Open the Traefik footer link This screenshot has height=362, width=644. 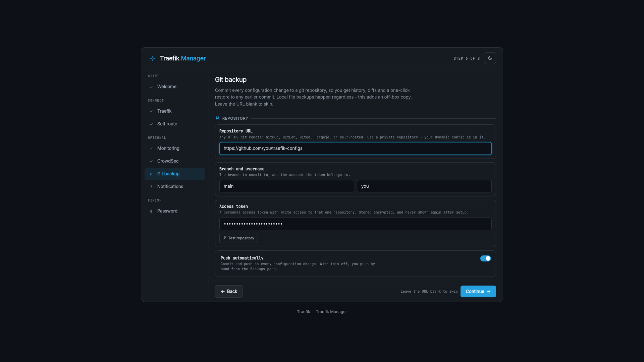303,312
